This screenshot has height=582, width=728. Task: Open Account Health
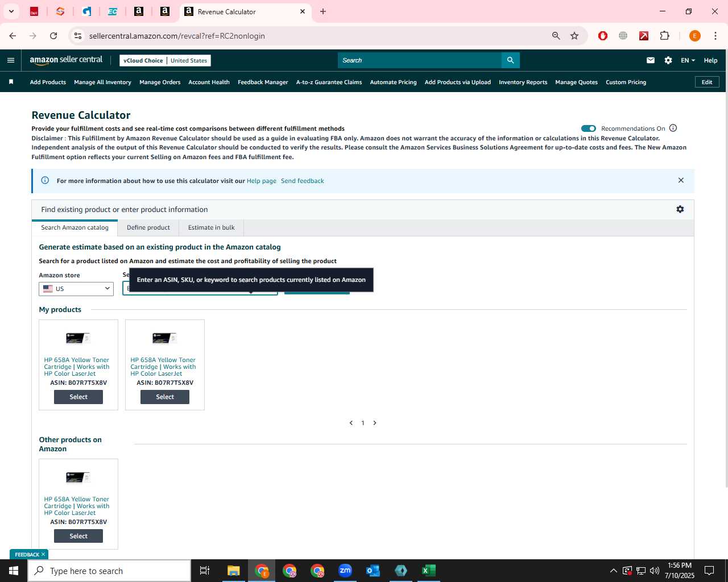click(209, 82)
